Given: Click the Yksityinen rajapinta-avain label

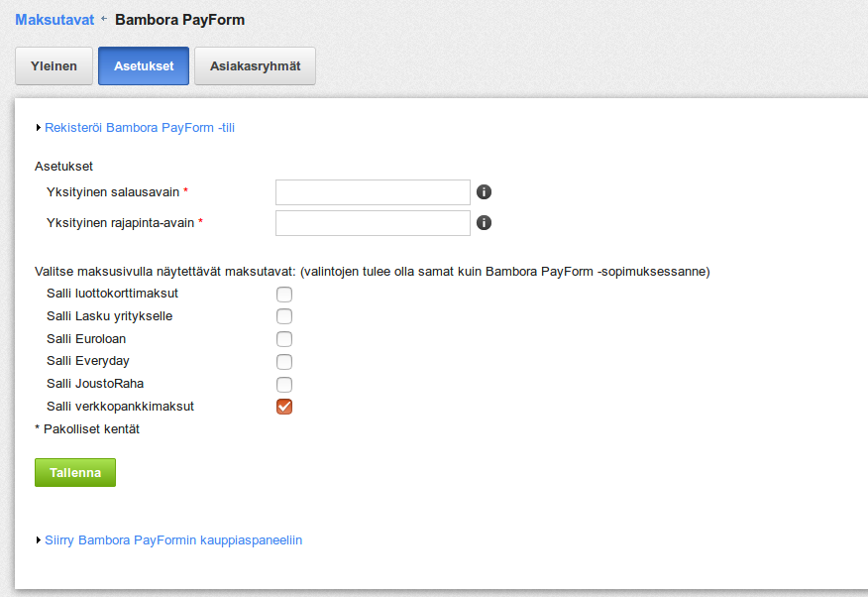Looking at the screenshot, I should coord(120,222).
